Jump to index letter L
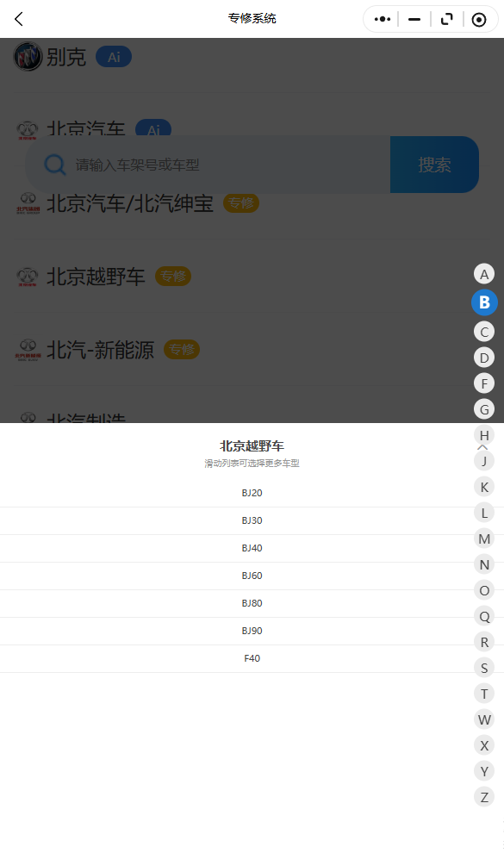 click(x=484, y=513)
